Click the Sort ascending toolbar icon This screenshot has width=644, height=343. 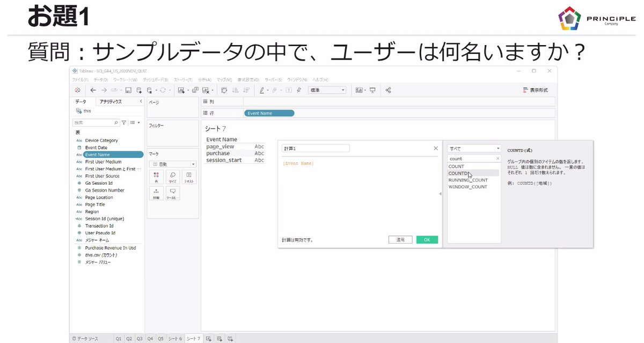pyautogui.click(x=236, y=90)
